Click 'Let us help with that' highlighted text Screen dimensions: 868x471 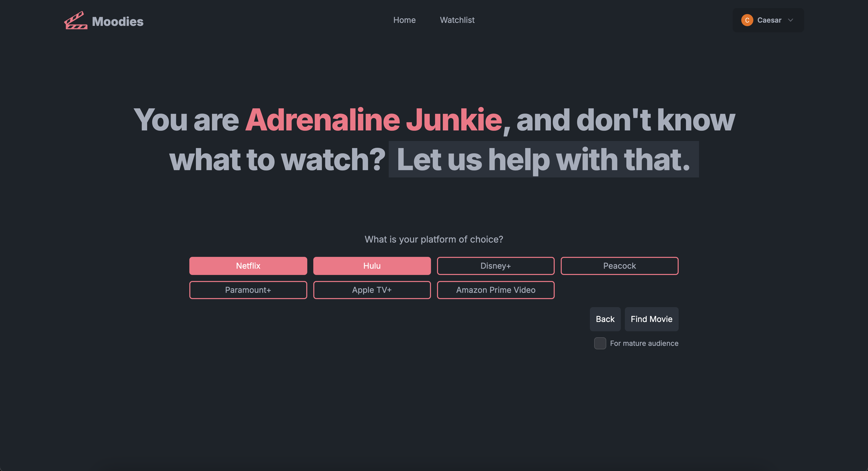543,160
